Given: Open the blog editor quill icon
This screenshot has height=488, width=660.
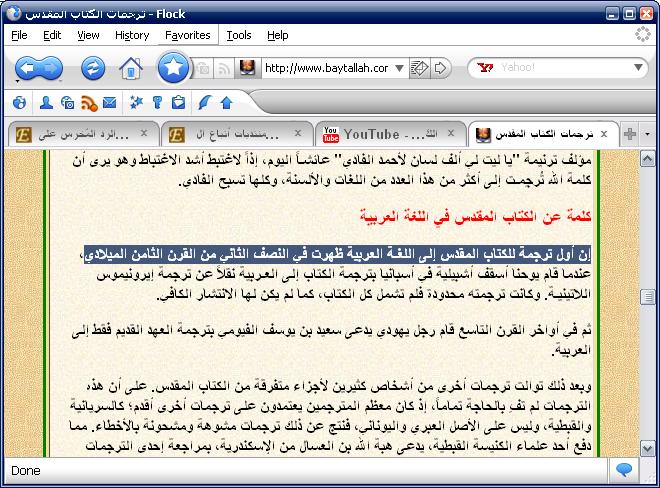Looking at the screenshot, I should pos(205,102).
